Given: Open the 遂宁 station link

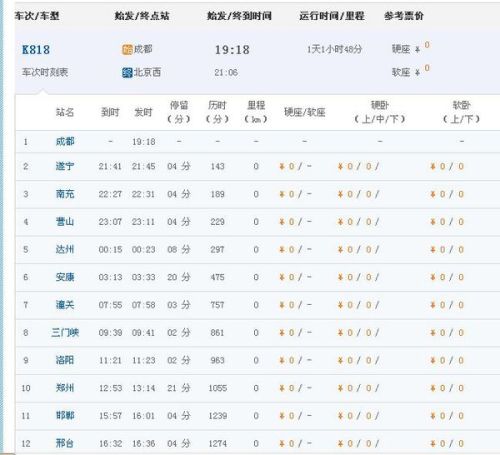Looking at the screenshot, I should (65, 166).
